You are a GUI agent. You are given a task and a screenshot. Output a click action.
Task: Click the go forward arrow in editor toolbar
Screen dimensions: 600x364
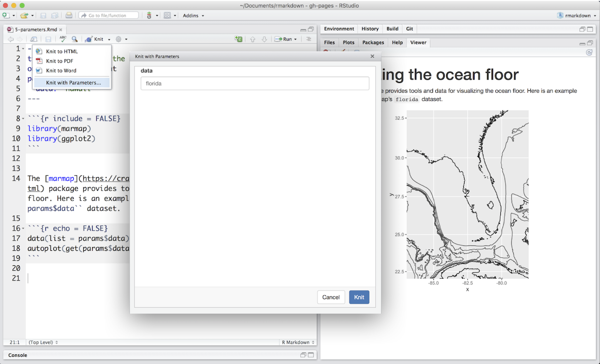pos(20,39)
